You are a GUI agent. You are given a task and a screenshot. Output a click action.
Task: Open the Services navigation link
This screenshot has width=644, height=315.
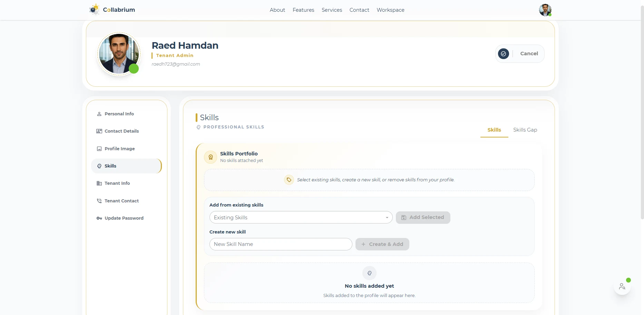(x=332, y=10)
